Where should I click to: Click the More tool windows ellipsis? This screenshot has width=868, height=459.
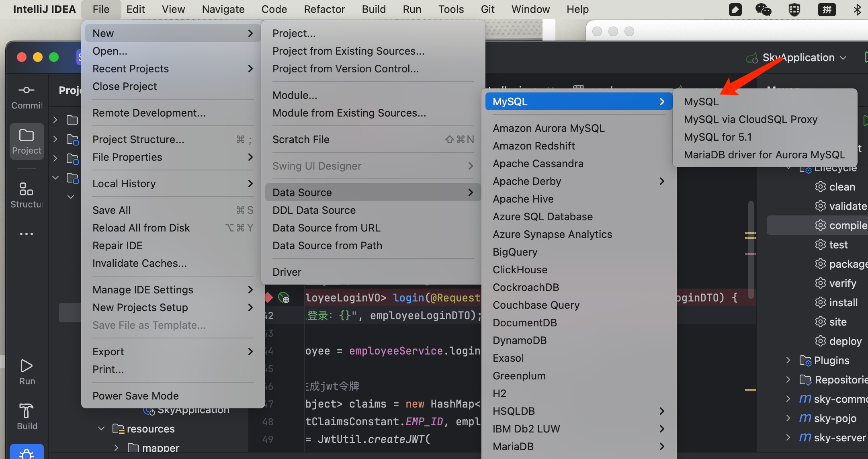coord(27,234)
